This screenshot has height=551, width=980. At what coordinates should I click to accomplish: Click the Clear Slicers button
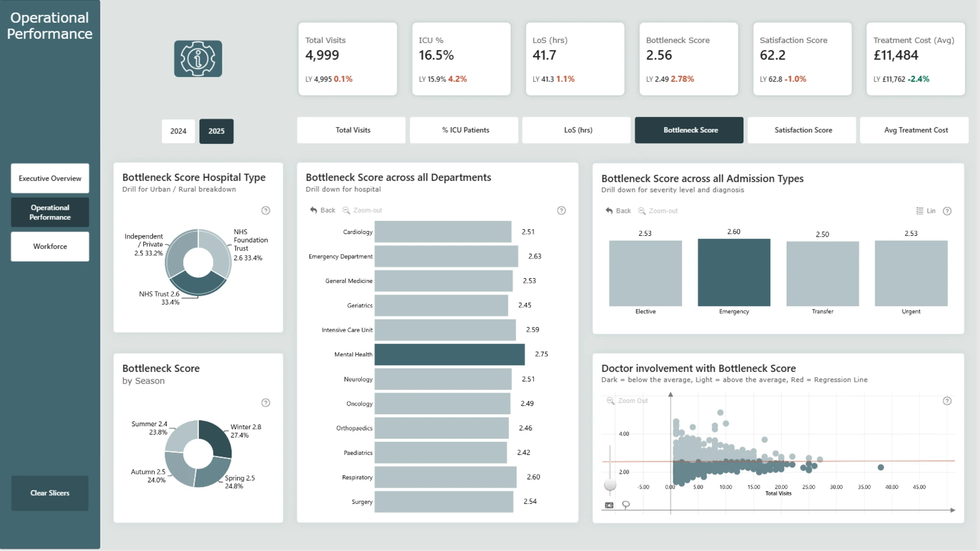pos(50,493)
